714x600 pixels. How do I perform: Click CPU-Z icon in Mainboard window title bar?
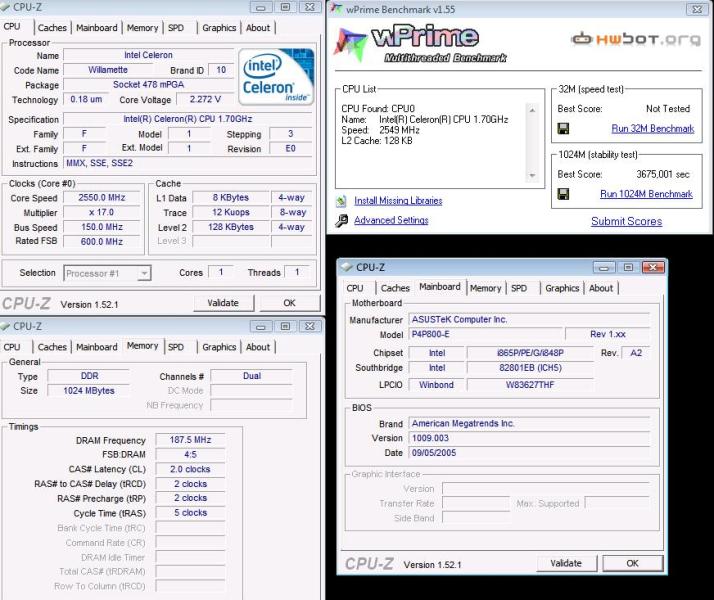pyautogui.click(x=347, y=267)
